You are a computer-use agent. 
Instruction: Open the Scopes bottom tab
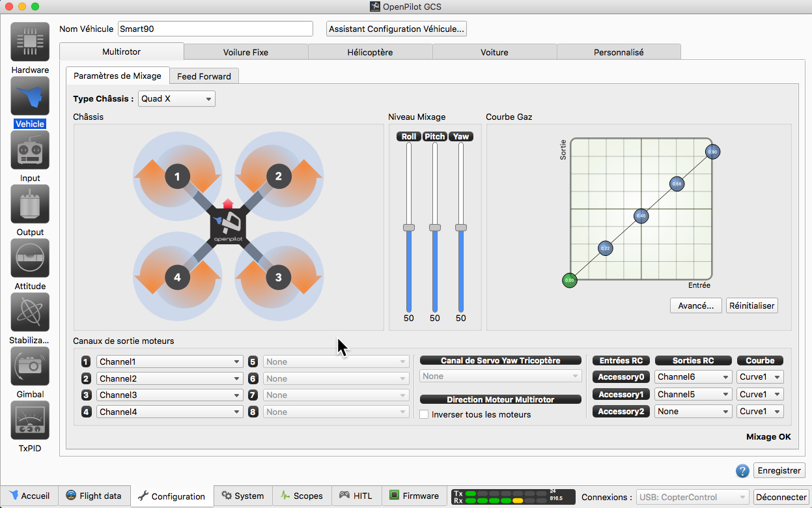pos(302,496)
